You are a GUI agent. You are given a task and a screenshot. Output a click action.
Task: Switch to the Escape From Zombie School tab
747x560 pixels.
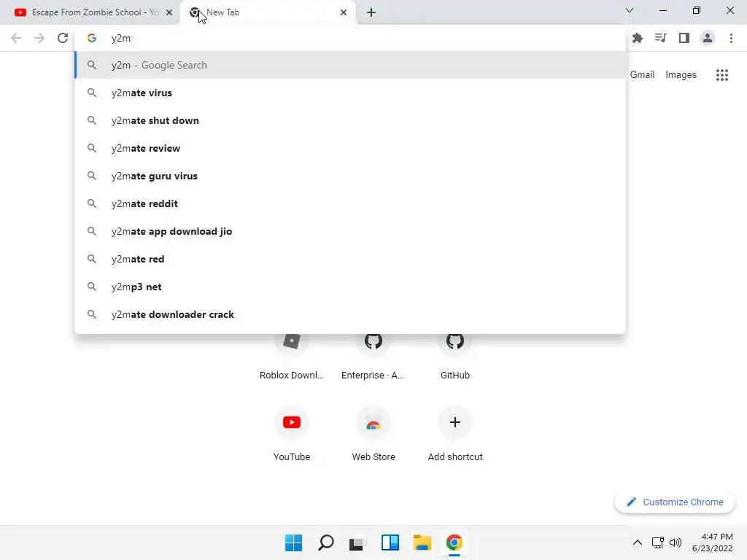pos(90,12)
